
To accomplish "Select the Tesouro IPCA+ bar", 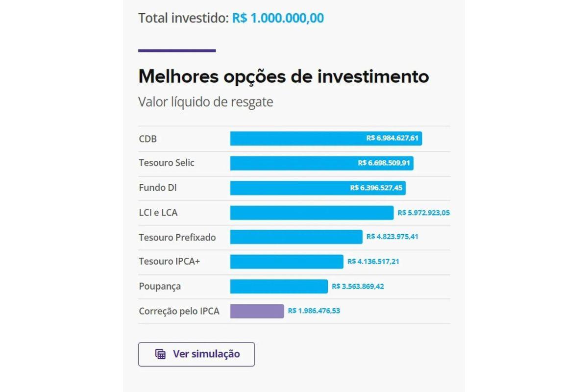I will (x=284, y=261).
